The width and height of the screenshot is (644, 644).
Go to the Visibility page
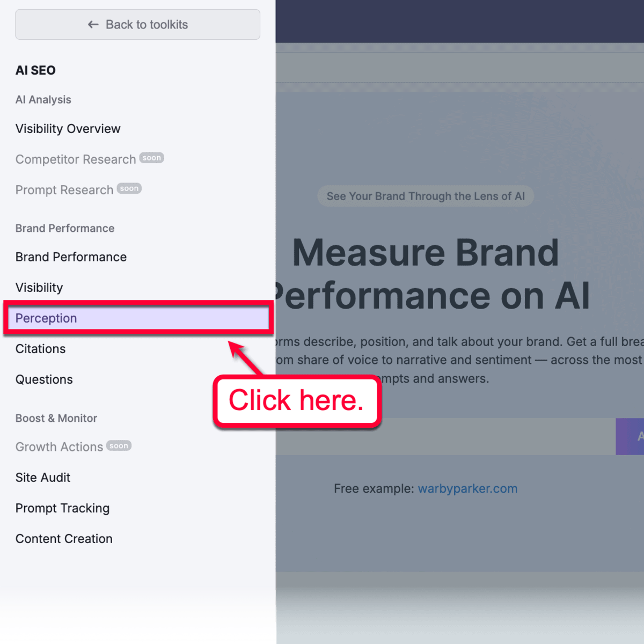[39, 288]
